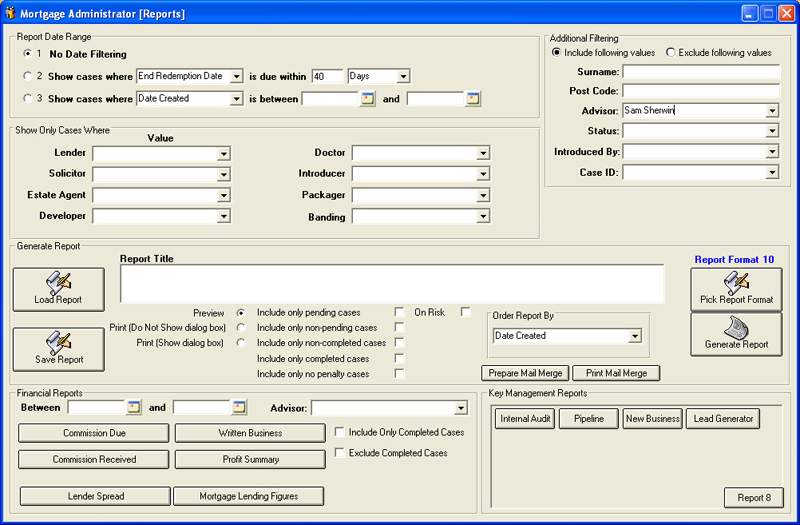Image resolution: width=800 pixels, height=525 pixels.
Task: Open calendar for 'is between' start date
Action: (x=367, y=99)
